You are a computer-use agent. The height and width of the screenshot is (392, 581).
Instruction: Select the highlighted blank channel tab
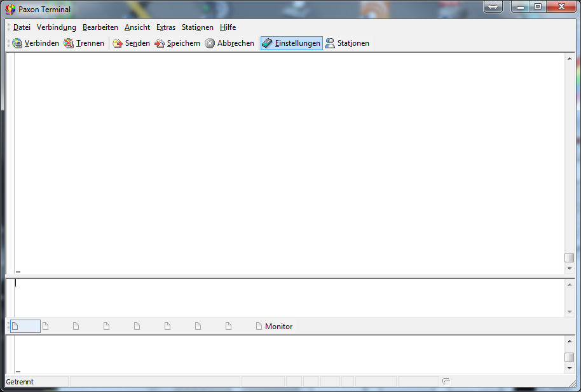click(x=25, y=327)
